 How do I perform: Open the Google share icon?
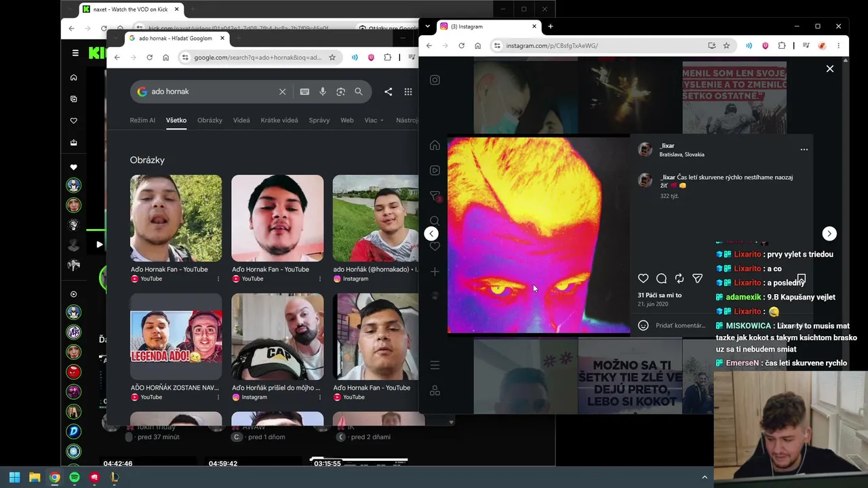[x=389, y=91]
